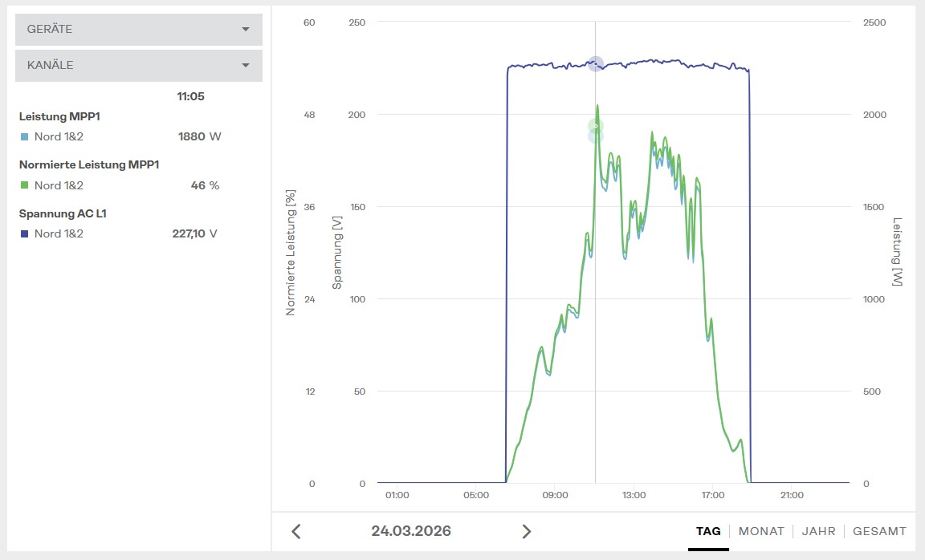Viewport: 925px width, 560px height.
Task: Click the dark blue Spannung AC swatch
Action: pyautogui.click(x=24, y=234)
